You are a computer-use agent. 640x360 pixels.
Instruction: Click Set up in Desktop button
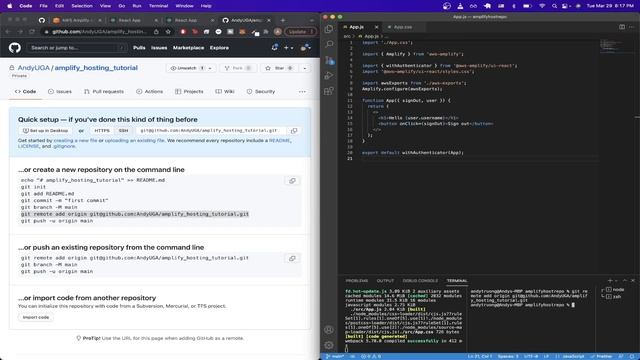[x=45, y=131]
